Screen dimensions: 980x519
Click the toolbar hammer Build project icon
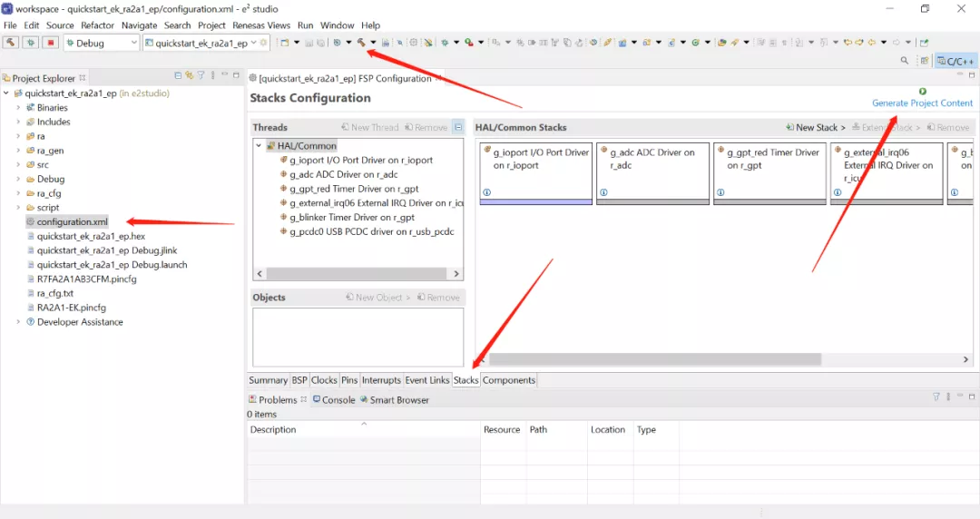[x=361, y=43]
